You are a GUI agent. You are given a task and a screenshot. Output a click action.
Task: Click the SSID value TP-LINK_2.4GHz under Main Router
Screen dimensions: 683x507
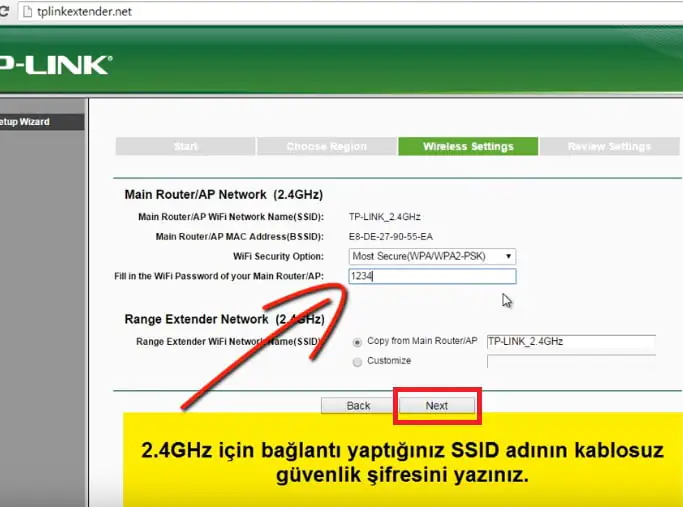click(x=385, y=217)
